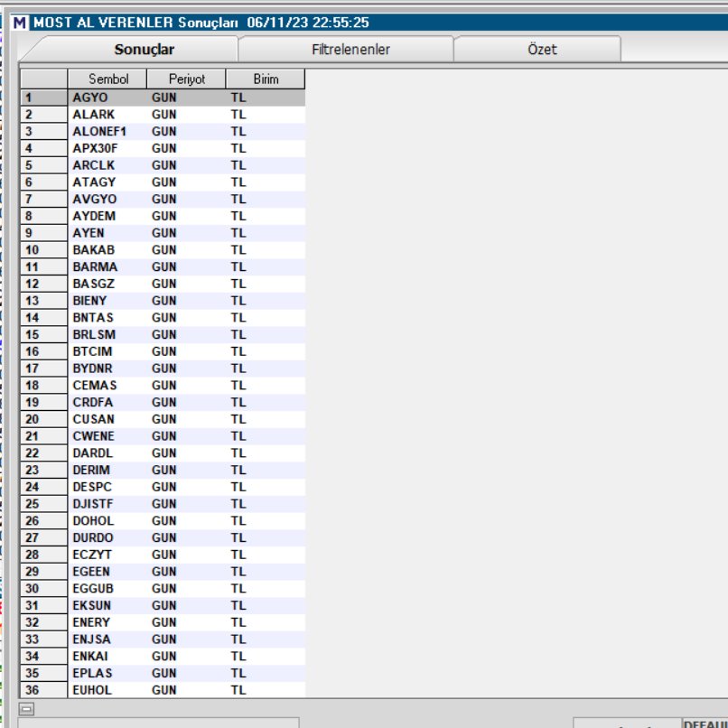
Task: Switch to the Sonuçlar tab
Action: click(144, 49)
